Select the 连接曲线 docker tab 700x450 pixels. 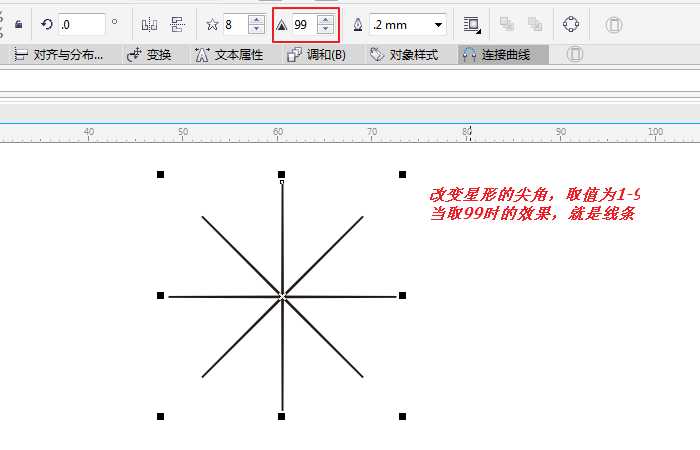click(x=503, y=55)
